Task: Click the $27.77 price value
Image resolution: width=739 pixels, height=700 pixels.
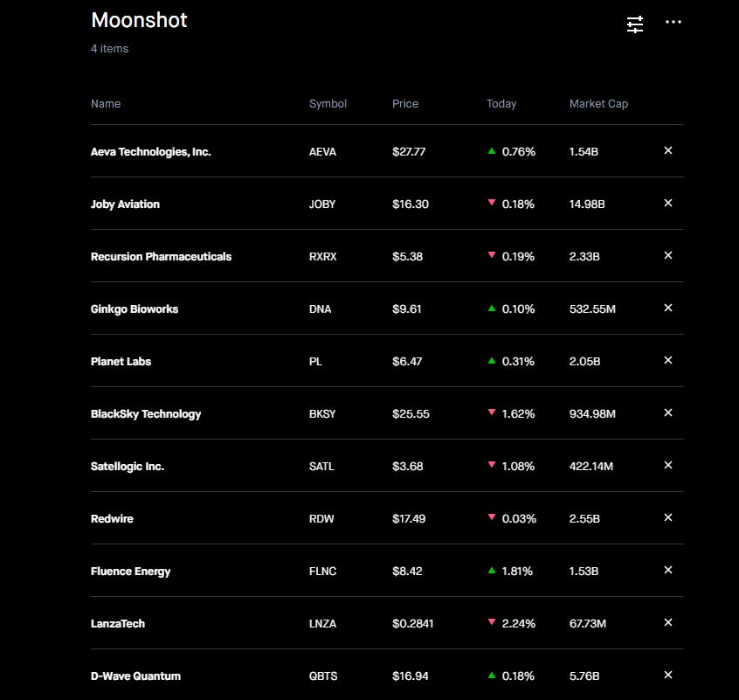Action: pyautogui.click(x=409, y=152)
